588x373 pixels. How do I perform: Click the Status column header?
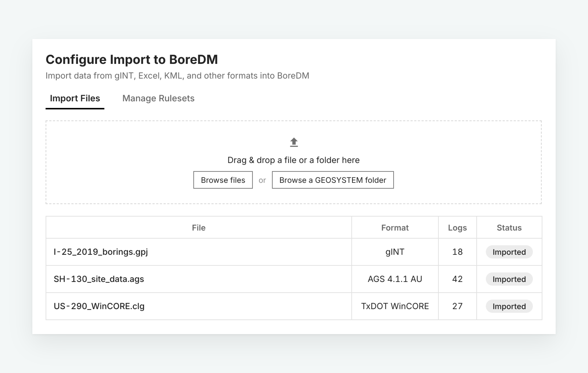(x=509, y=228)
